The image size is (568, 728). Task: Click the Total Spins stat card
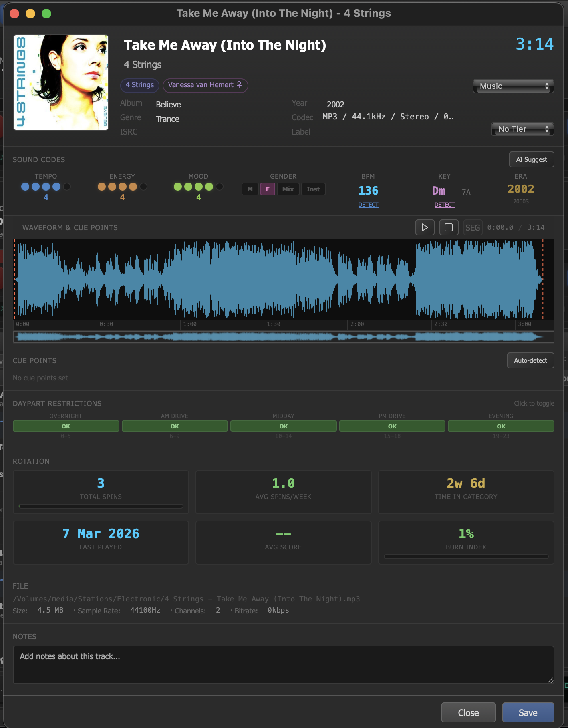point(101,492)
